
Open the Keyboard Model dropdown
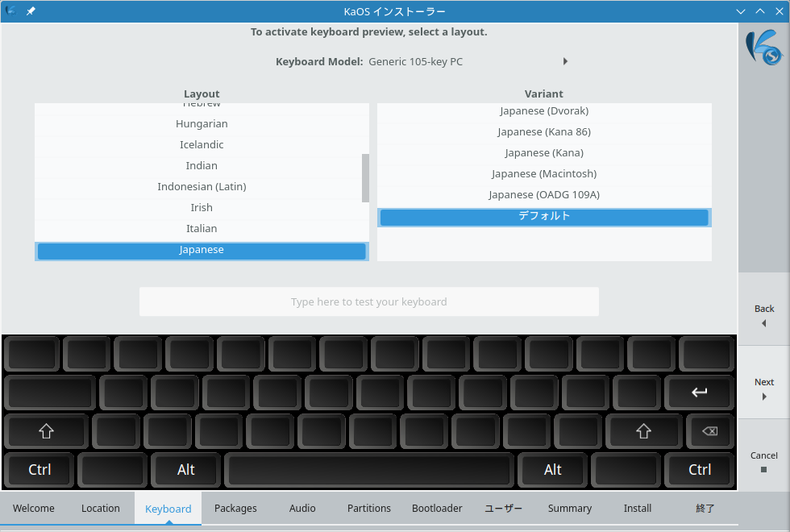coord(468,61)
